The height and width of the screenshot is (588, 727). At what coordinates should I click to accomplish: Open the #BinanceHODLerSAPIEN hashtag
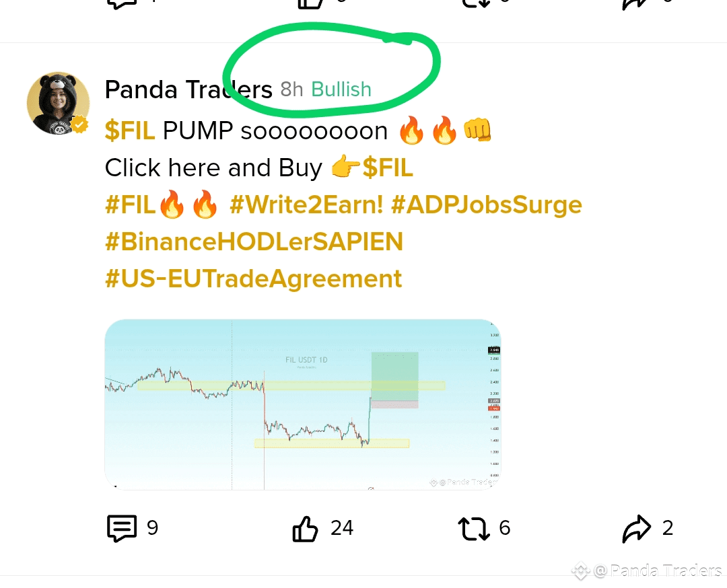tap(254, 242)
